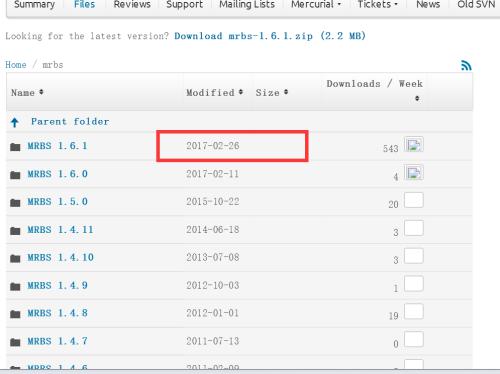Screen dimensions: 500x374
Task: Click stats box in MRBS 1.4.11 row
Action: click(414, 228)
